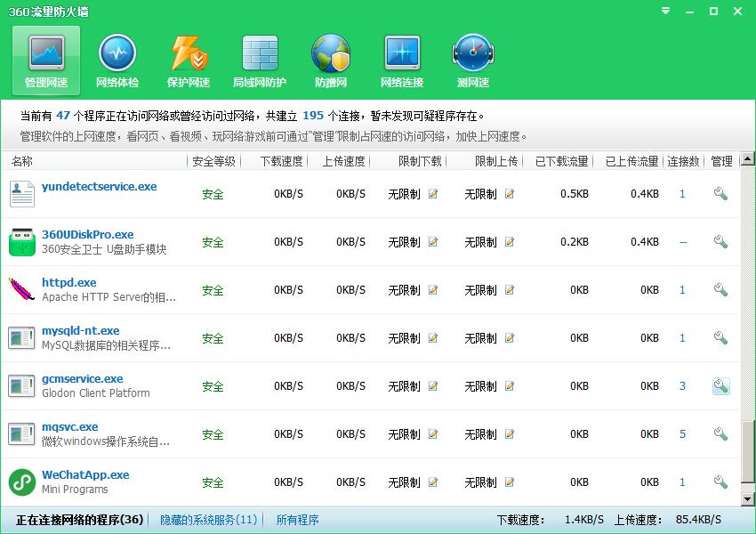Open WeChatApp.exe program name link

(85, 474)
